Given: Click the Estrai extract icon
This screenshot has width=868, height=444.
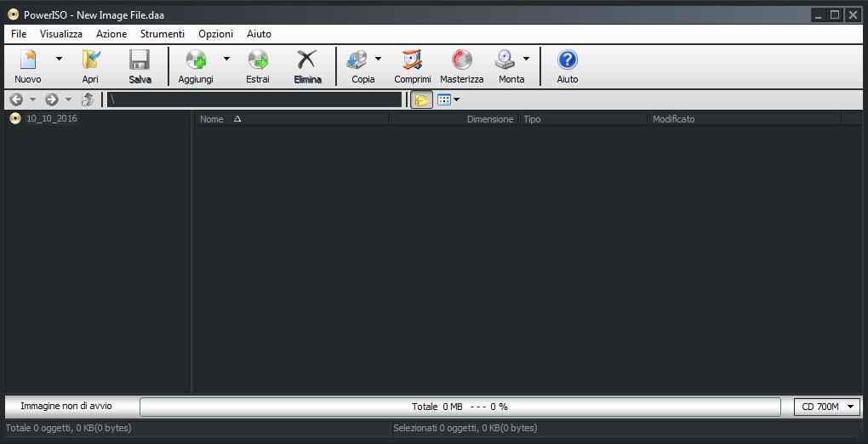Looking at the screenshot, I should click(258, 60).
